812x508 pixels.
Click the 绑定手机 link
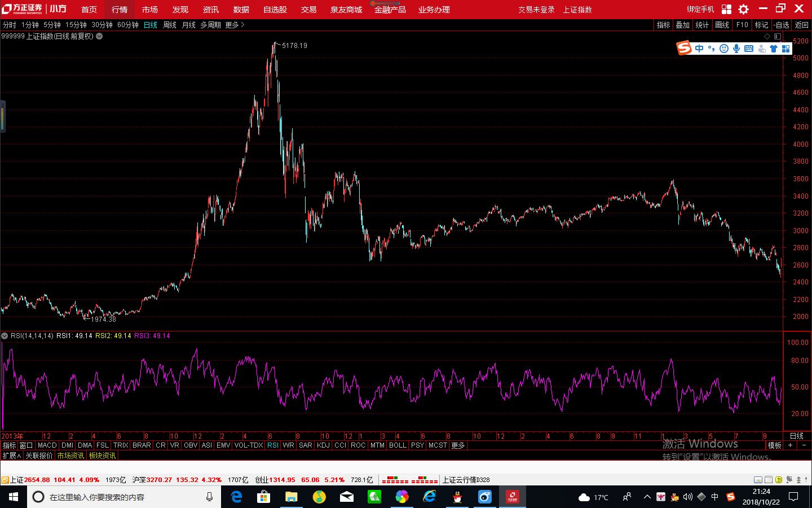(x=700, y=10)
